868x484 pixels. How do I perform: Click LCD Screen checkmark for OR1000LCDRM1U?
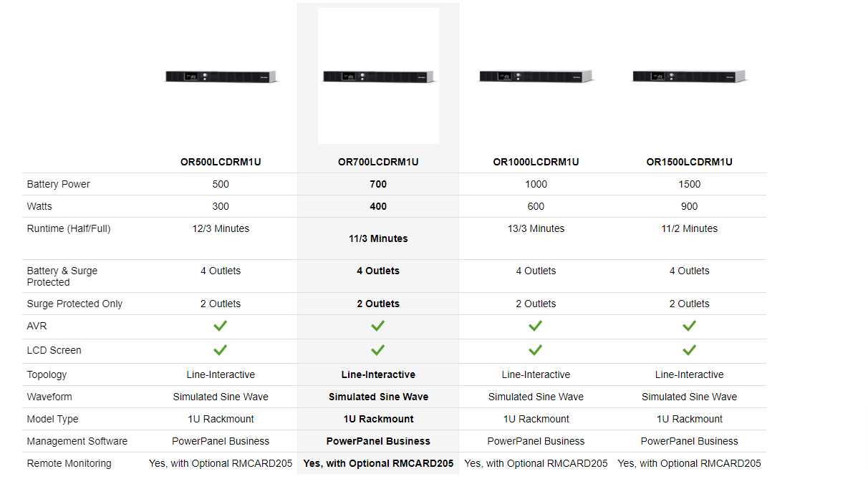[x=536, y=350]
